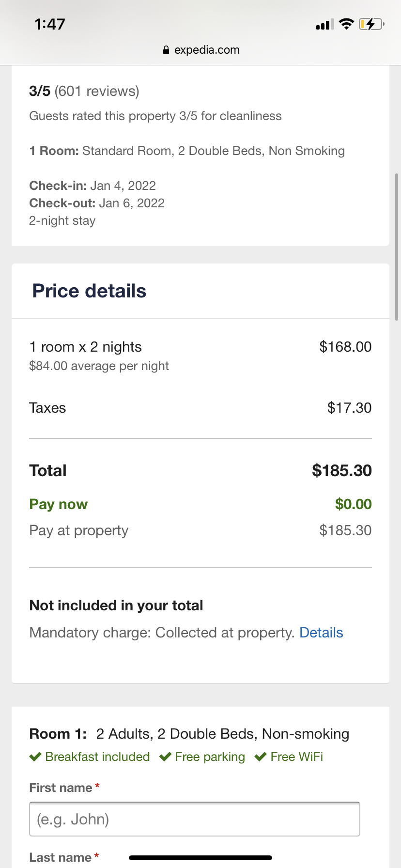
Task: Tap the cellular signal strength icon
Action: coord(324,24)
